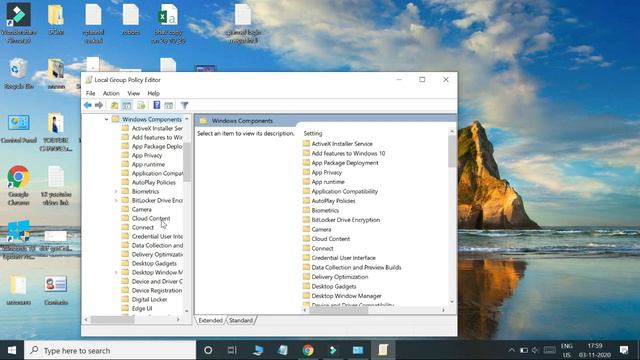Screen dimensions: 640x360
Task: Select Desktop Window Manager in settings list
Action: [x=347, y=296]
